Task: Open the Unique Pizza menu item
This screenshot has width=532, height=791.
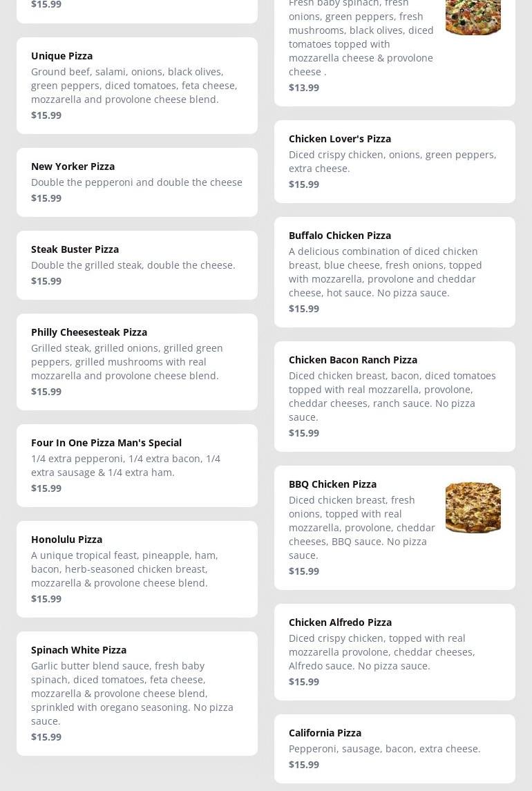Action: coord(137,85)
